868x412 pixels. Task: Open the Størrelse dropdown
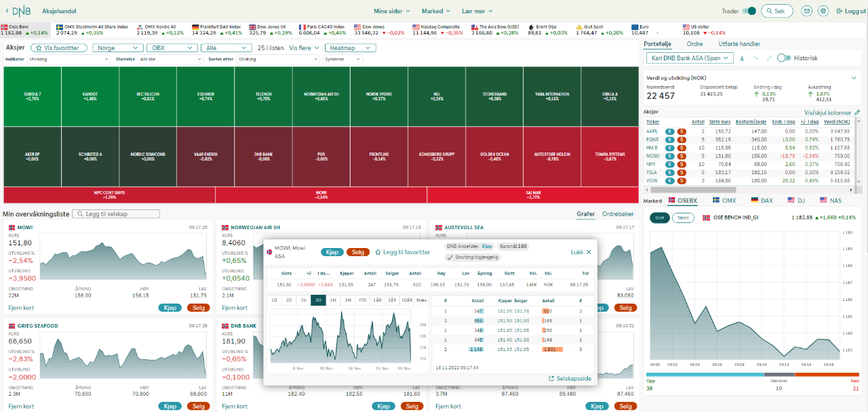pos(170,60)
